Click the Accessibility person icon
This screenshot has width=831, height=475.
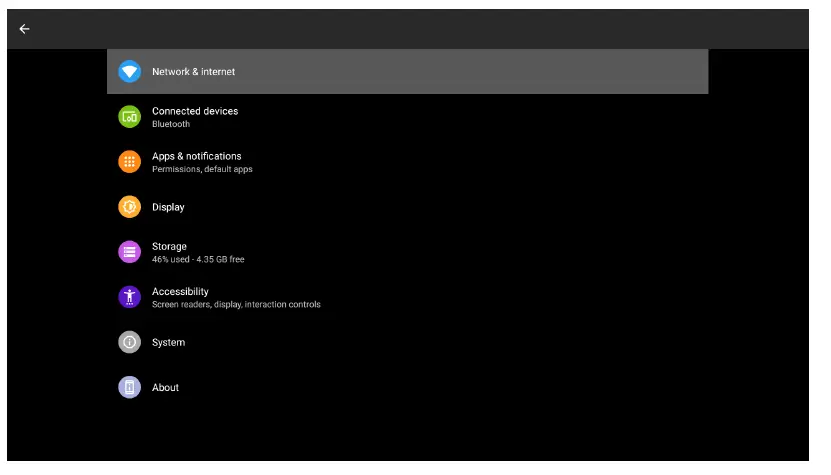tap(129, 297)
